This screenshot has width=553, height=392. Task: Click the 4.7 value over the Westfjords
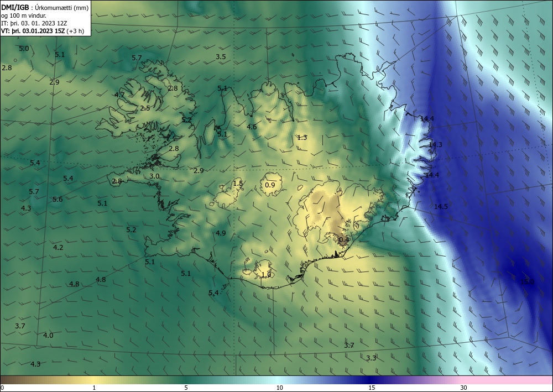[119, 95]
